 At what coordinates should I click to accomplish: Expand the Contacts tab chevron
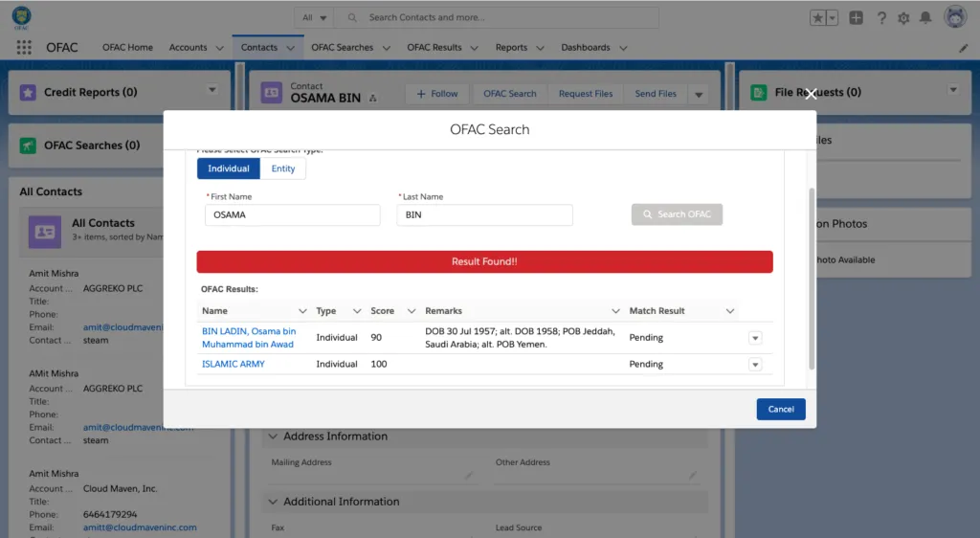tap(291, 48)
